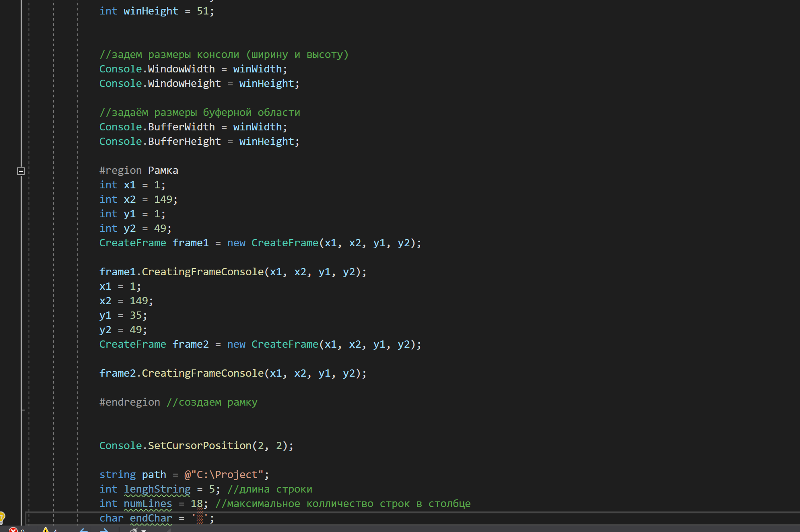800x532 pixels.
Task: Click the winHeight declaration value 51
Action: coord(202,11)
